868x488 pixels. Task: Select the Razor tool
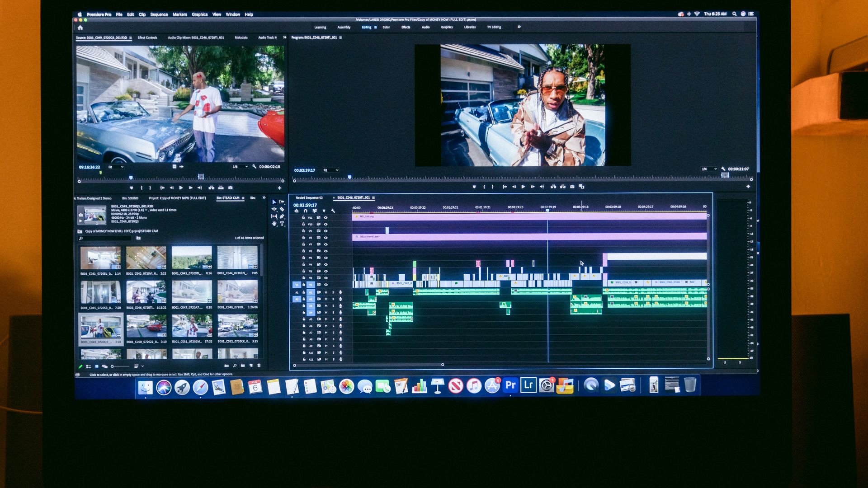(x=282, y=209)
